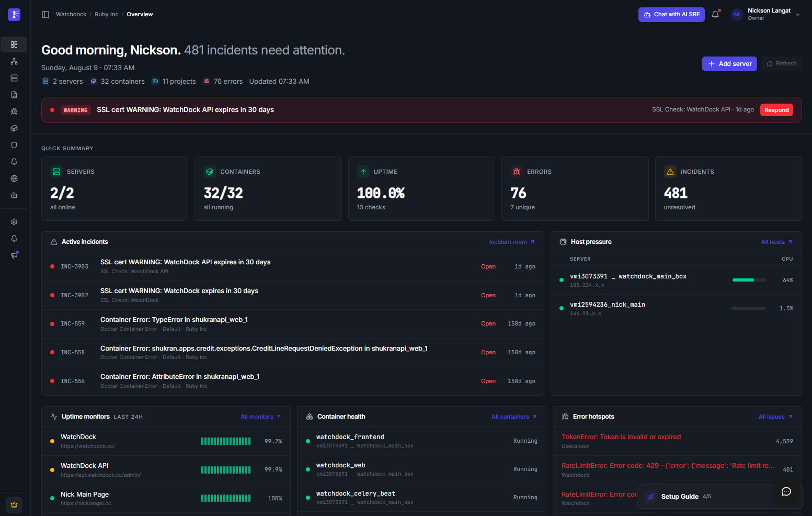Open the All containers link

click(x=514, y=417)
